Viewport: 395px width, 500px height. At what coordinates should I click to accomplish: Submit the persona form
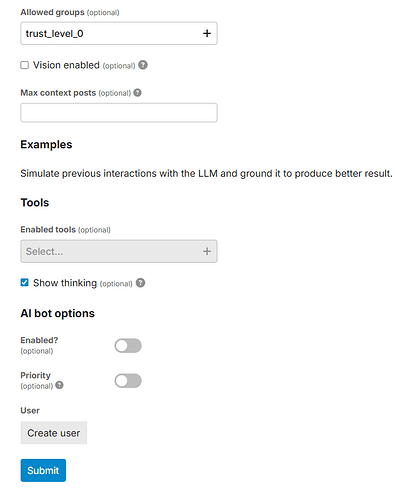click(43, 470)
